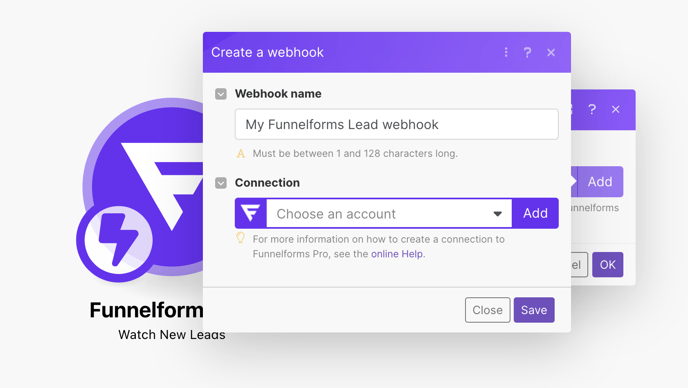Screen dimensions: 688x388
Task: Click the Close button
Action: 487,310
